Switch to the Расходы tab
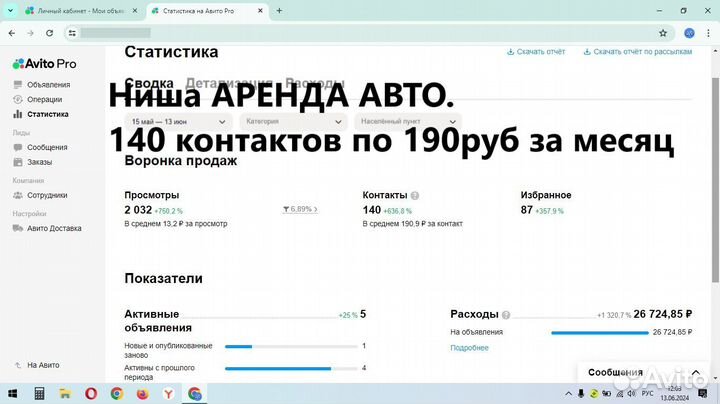Image resolution: width=720 pixels, height=404 pixels. point(315,83)
